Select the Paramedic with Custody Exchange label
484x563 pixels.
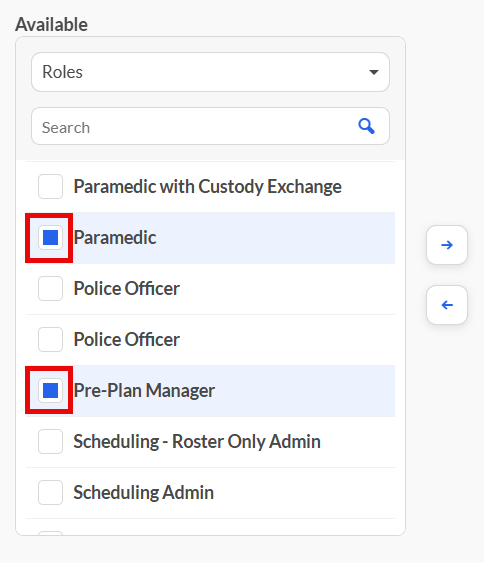tap(208, 187)
